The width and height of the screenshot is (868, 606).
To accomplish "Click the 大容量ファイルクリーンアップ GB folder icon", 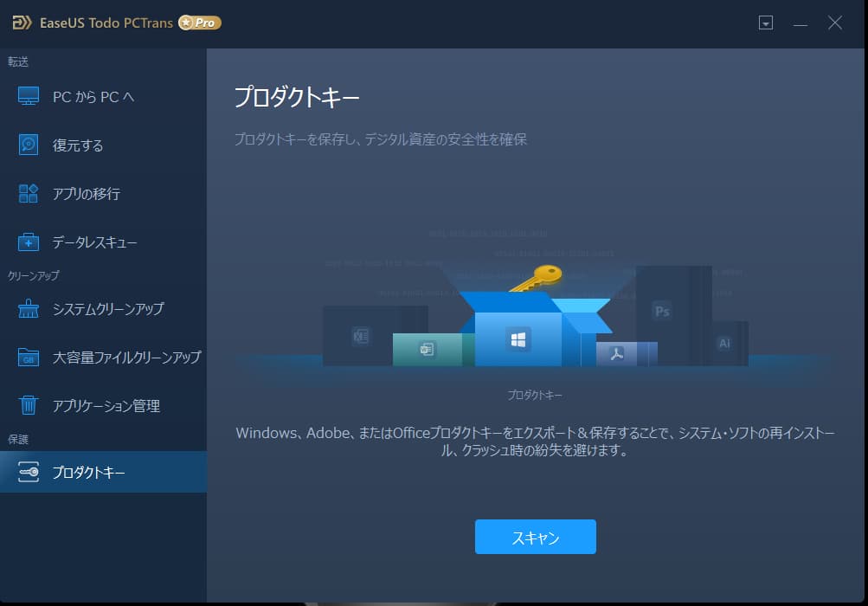I will [x=29, y=358].
